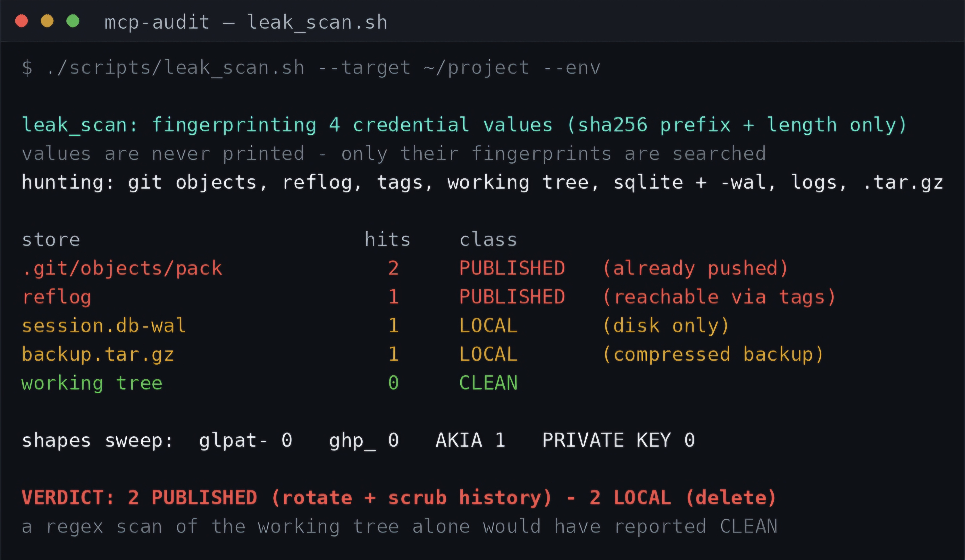The height and width of the screenshot is (560, 965).
Task: Click the 'PRIVATE KEY 0' sweep result
Action: [x=619, y=441]
